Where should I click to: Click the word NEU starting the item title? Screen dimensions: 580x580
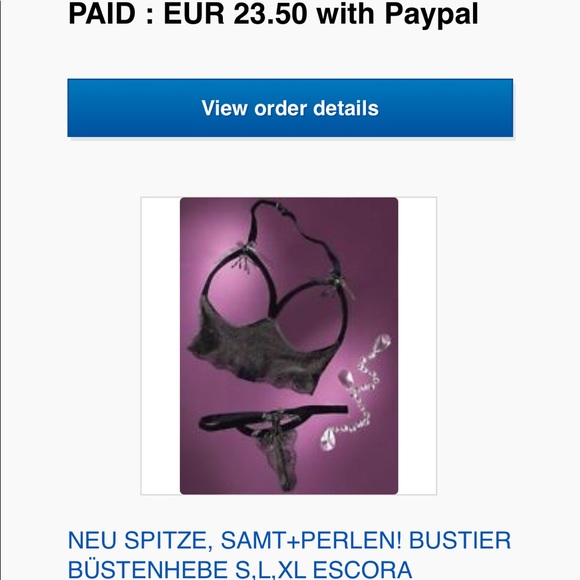(x=92, y=540)
